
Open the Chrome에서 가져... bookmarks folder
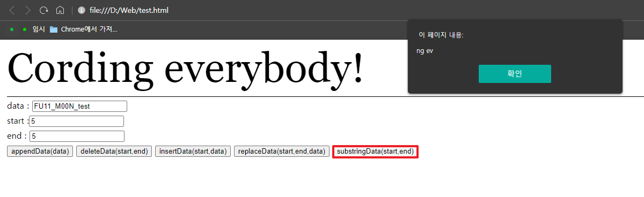84,29
